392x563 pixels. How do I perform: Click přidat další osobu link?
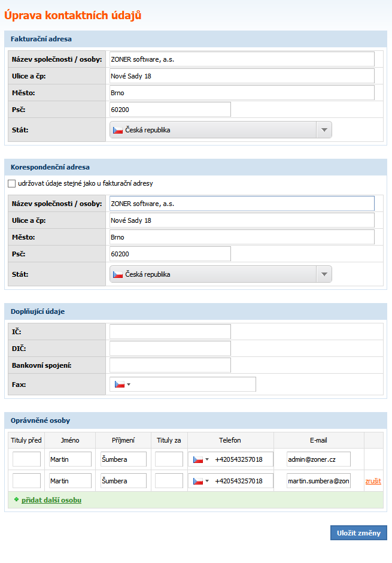(51, 500)
